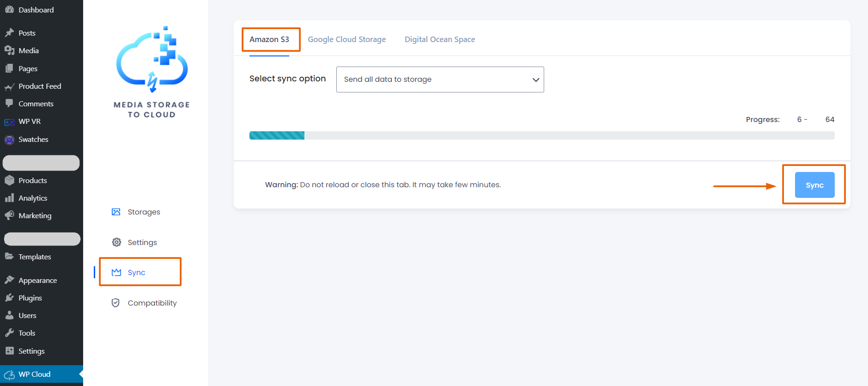Switch to Google Cloud Storage tab

pyautogui.click(x=347, y=39)
